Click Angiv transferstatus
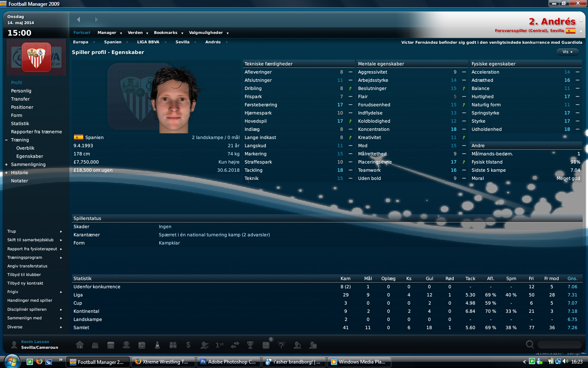The height and width of the screenshot is (368, 588). pyautogui.click(x=27, y=266)
